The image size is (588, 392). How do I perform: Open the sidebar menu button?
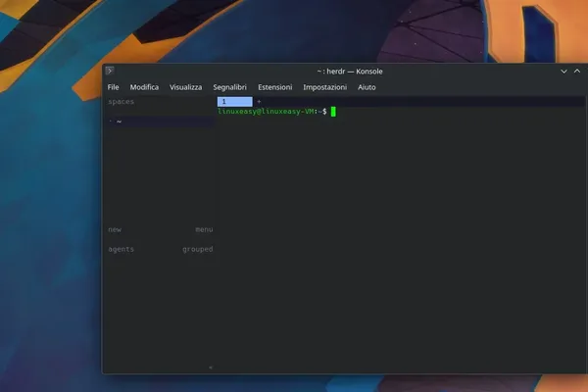tap(204, 229)
